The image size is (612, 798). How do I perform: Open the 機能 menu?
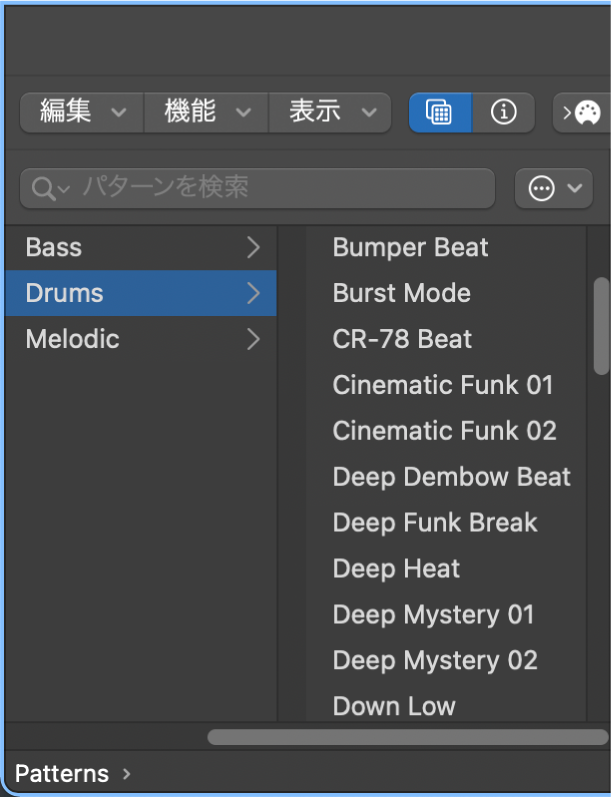206,113
